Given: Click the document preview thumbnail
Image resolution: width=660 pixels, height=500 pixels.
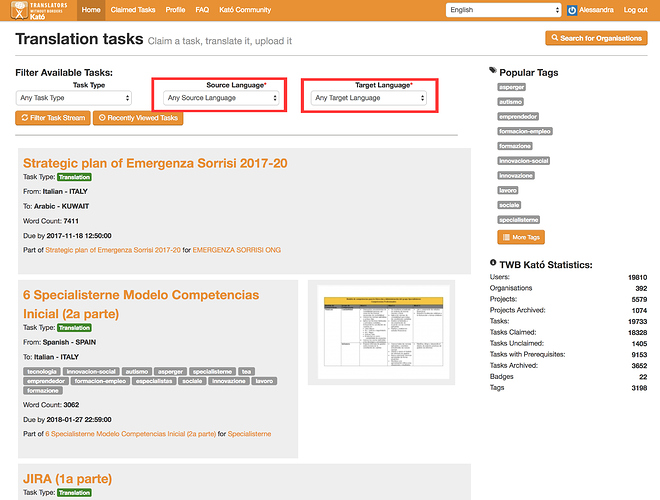Looking at the screenshot, I should pyautogui.click(x=383, y=332).
